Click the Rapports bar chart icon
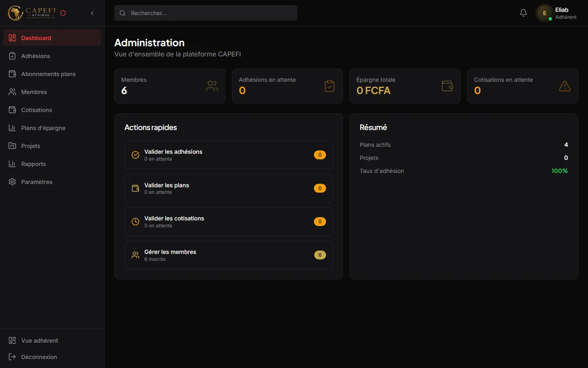The width and height of the screenshot is (588, 368). 12,164
